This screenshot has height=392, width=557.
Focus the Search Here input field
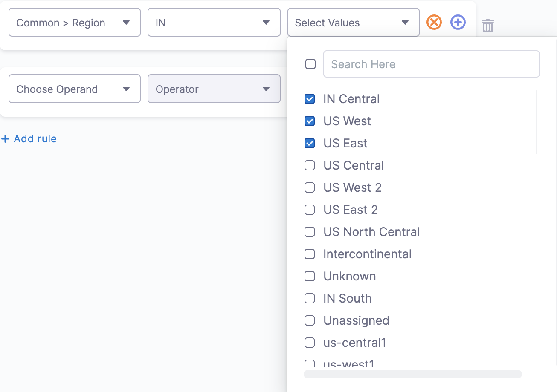coord(432,64)
